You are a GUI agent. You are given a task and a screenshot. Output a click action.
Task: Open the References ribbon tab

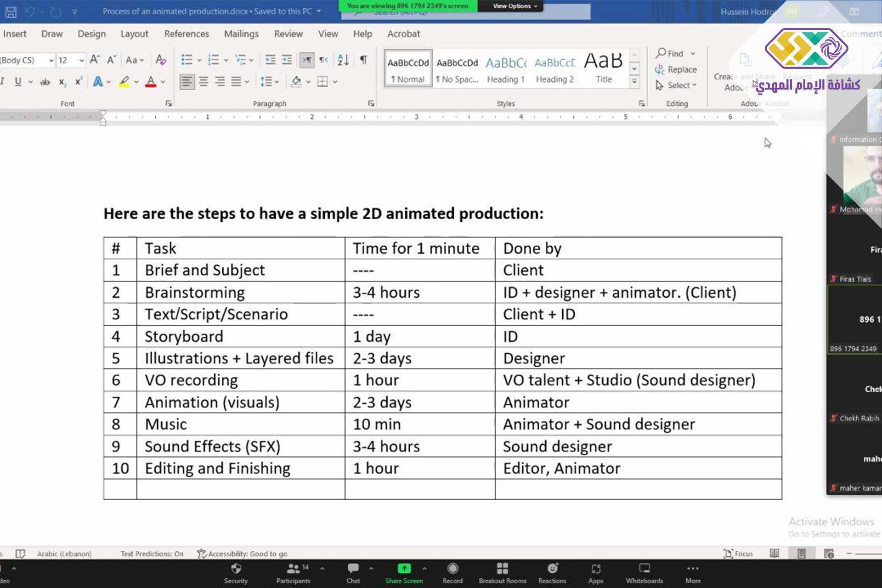pos(187,34)
